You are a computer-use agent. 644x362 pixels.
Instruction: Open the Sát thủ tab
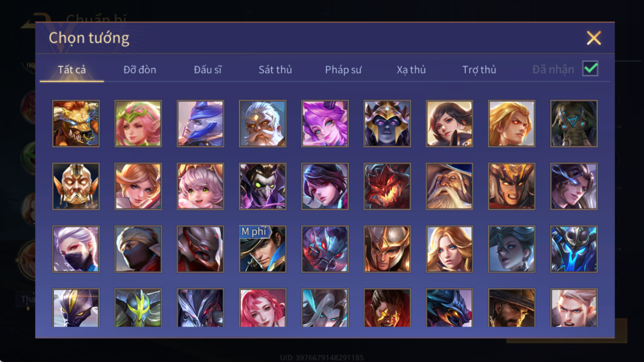pyautogui.click(x=275, y=70)
